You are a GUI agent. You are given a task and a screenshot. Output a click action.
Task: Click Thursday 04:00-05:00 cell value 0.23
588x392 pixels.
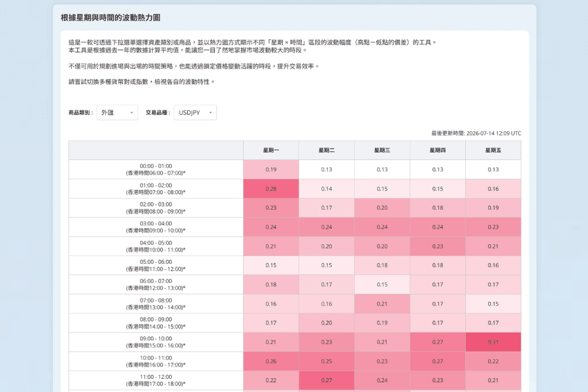coord(438,246)
